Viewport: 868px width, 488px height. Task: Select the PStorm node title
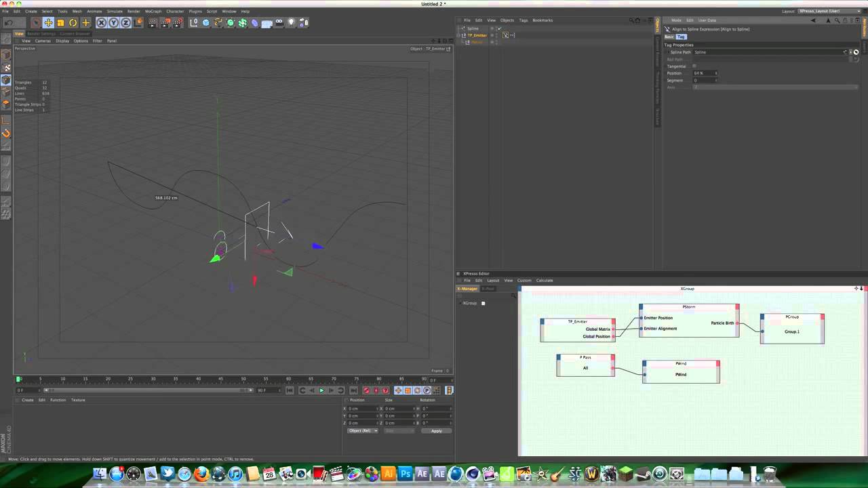pos(689,307)
